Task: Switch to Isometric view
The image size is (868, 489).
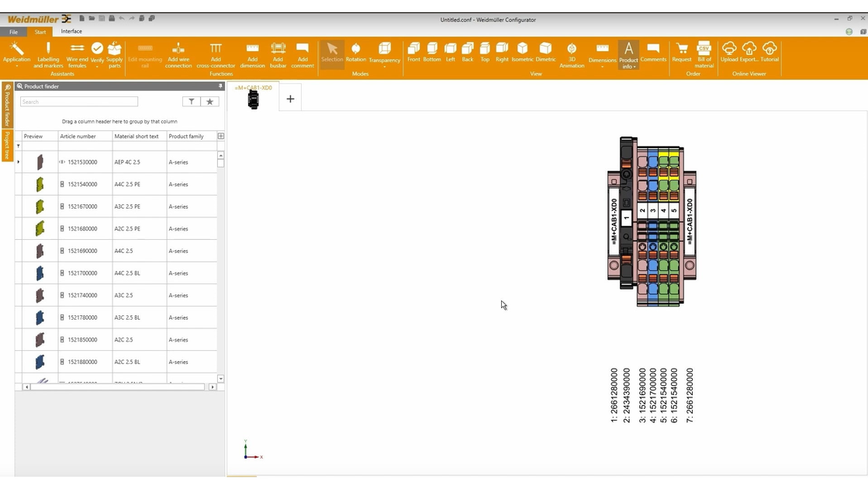Action: click(522, 51)
